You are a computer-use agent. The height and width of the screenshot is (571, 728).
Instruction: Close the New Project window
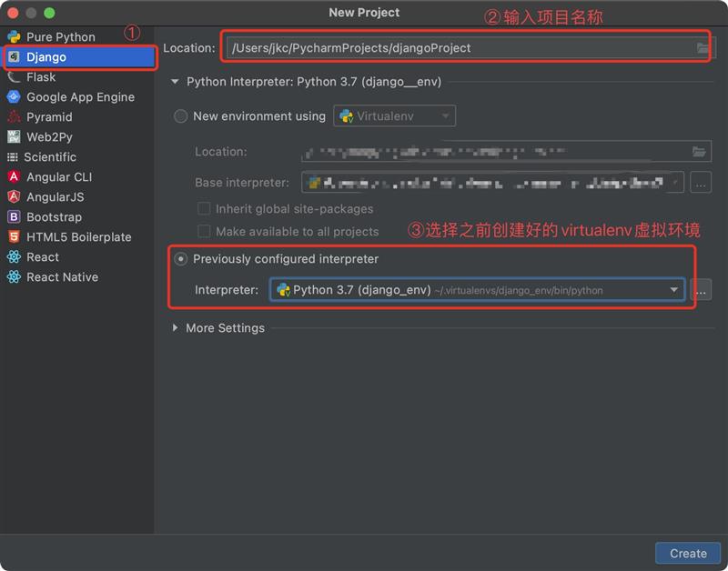coord(13,13)
